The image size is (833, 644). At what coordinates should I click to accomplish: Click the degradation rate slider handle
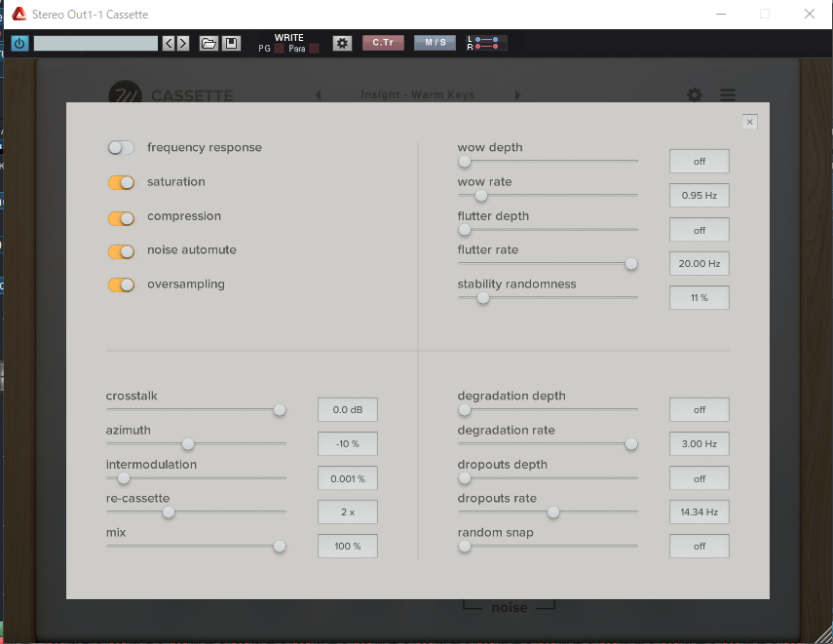pos(631,443)
